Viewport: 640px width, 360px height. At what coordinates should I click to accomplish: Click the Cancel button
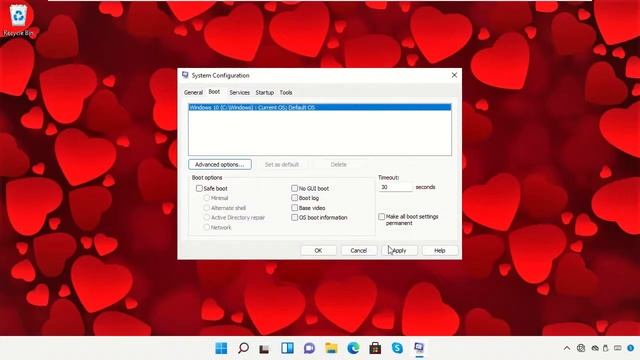click(358, 250)
